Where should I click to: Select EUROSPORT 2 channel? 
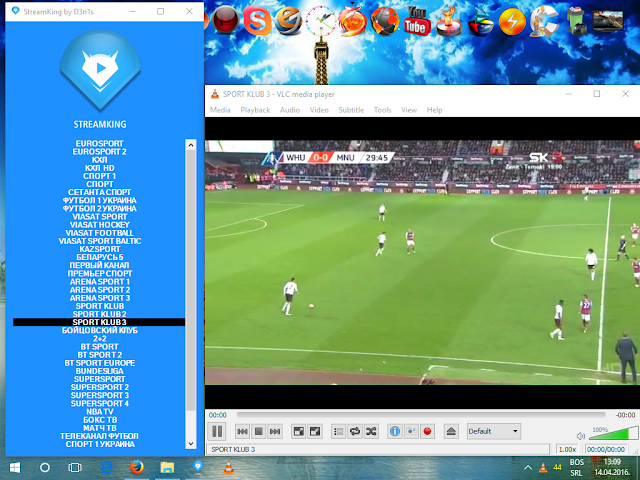100,152
